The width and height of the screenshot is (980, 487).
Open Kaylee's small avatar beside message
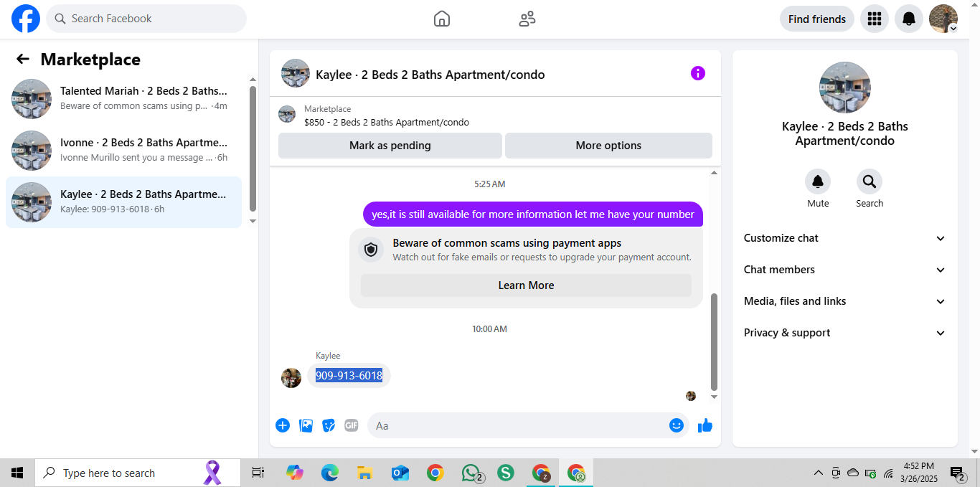coord(291,378)
